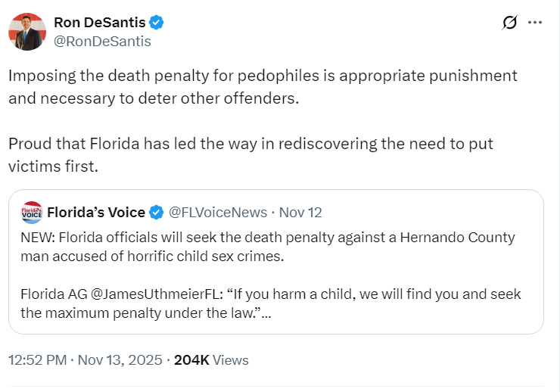Open the @RonDeSantis handle link
The width and height of the screenshot is (560, 392).
coord(102,41)
